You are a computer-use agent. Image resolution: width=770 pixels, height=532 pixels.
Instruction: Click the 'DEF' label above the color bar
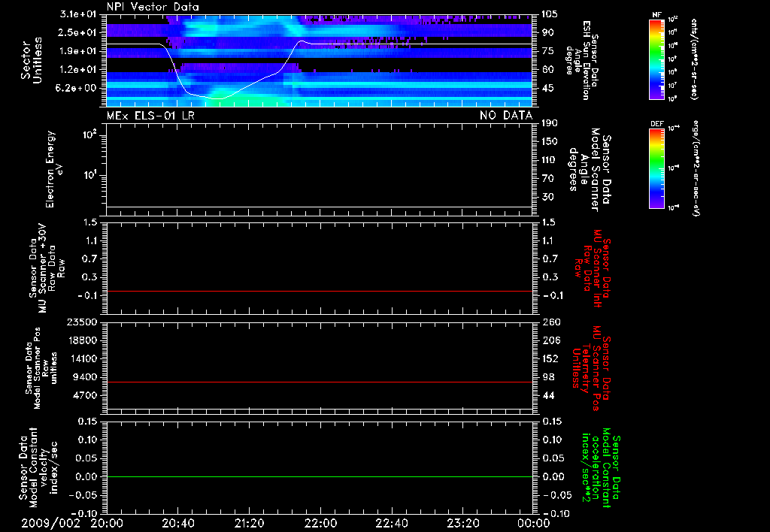(x=656, y=124)
